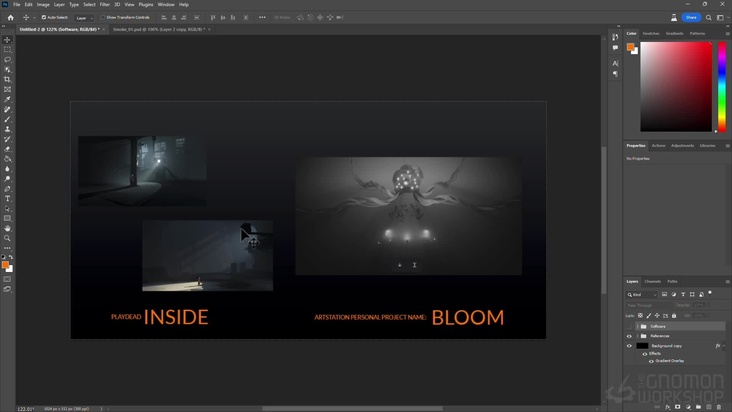Select the Zoom tool in toolbar

click(7, 238)
